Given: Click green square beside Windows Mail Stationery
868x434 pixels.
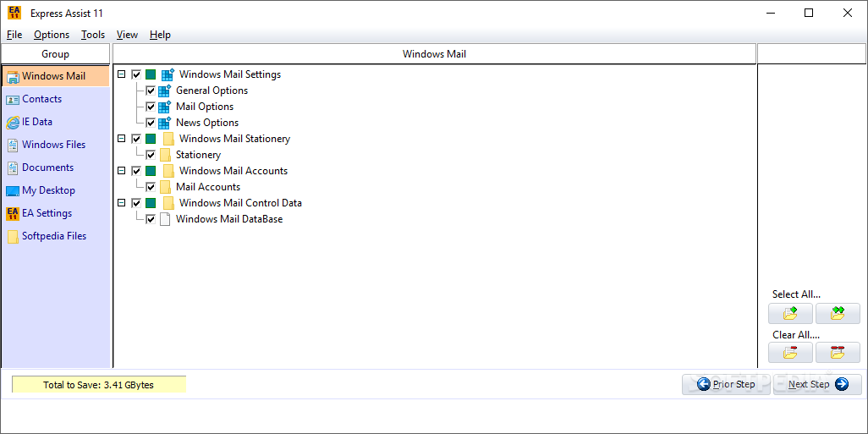Looking at the screenshot, I should coord(151,139).
